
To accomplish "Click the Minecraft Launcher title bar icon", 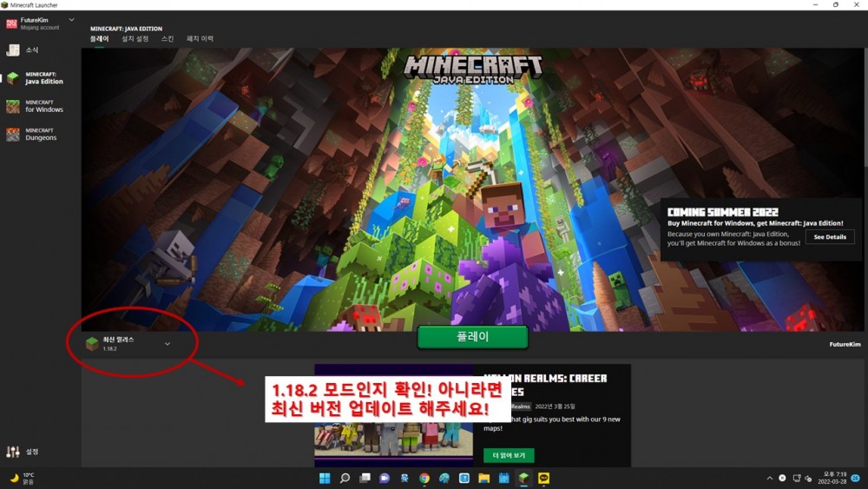I will pos(4,5).
